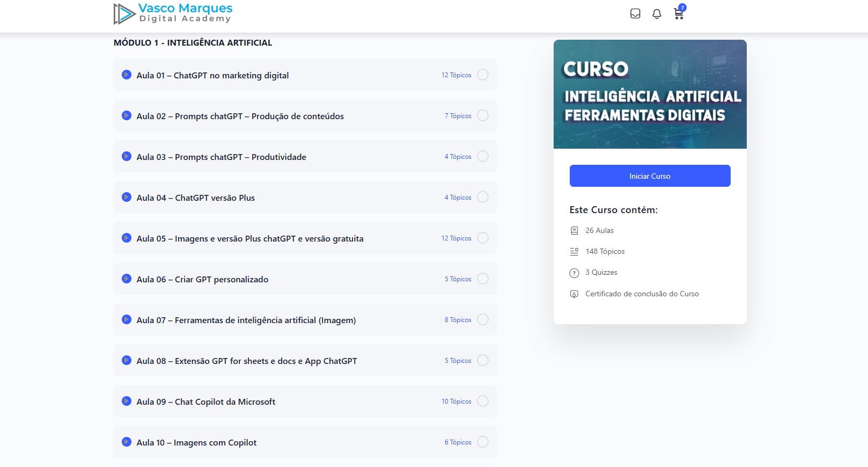Screen dimensions: 868x467
Task: Click the certificate icon beside Certificado de conclusão
Action: click(x=574, y=294)
